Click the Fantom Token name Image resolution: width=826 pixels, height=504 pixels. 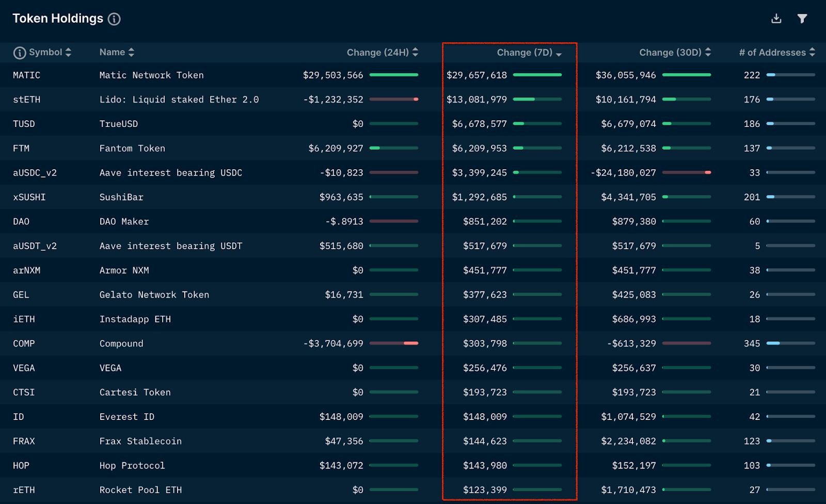click(132, 149)
